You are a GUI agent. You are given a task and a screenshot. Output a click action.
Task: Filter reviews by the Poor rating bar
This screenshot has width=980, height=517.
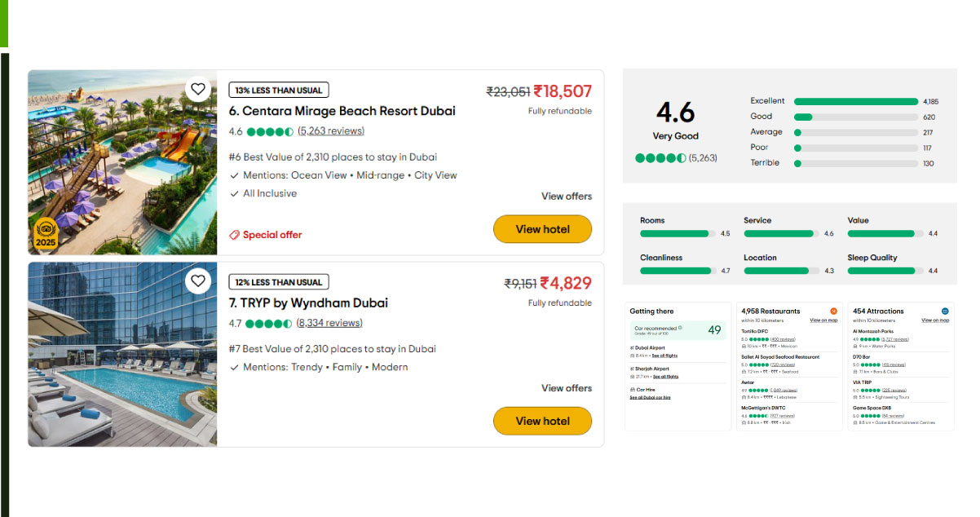click(856, 148)
